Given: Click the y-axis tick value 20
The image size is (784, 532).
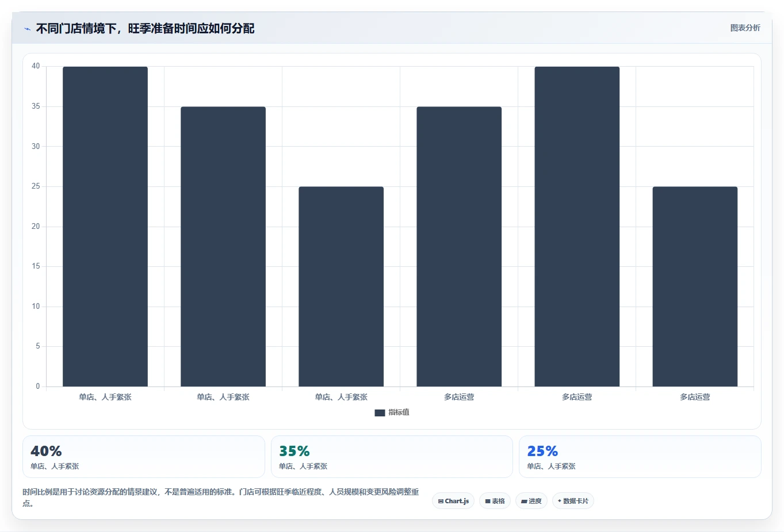Looking at the screenshot, I should click(x=36, y=226).
